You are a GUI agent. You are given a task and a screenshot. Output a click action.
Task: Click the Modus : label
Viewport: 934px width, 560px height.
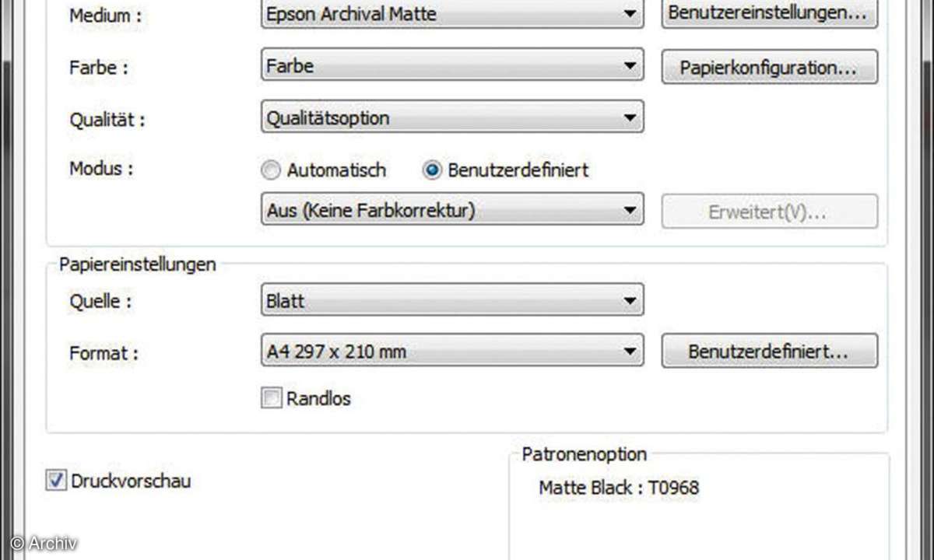(x=100, y=170)
